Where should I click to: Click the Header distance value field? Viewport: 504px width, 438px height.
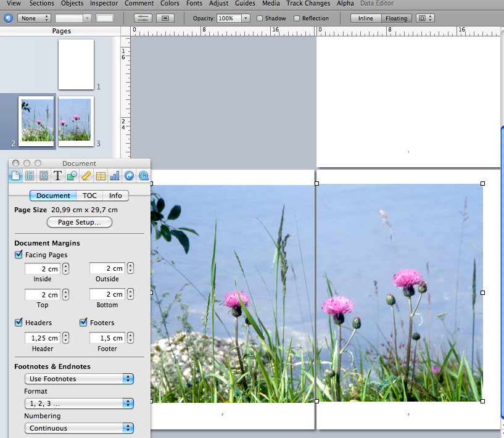[43, 337]
